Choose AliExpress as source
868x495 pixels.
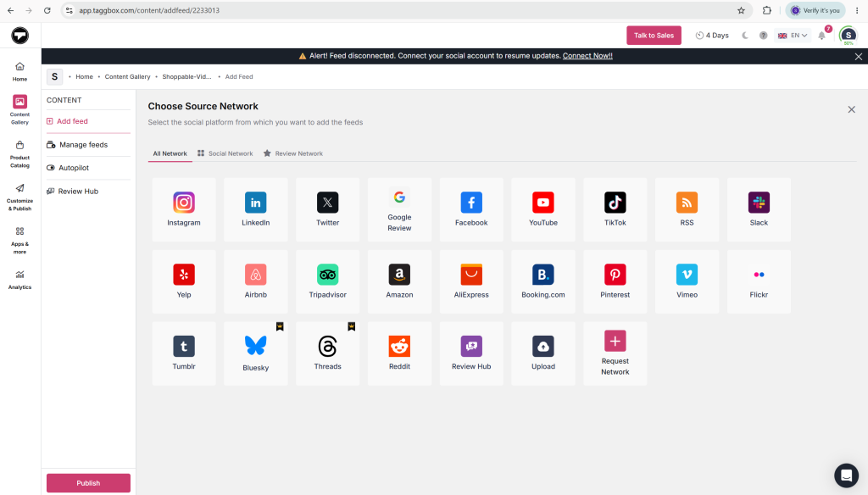(x=471, y=281)
